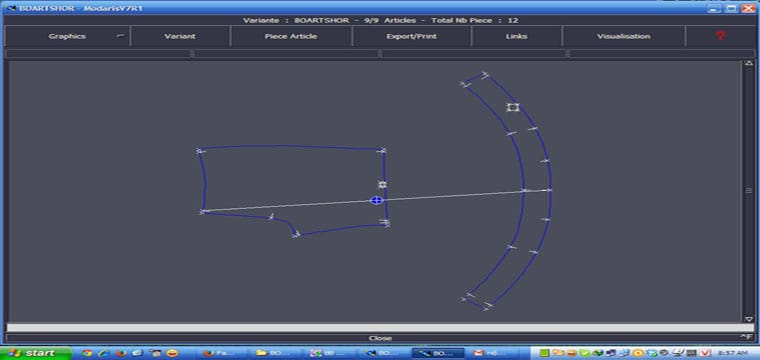Open the Variant menu
Screen dimensions: 760x360
(x=180, y=36)
